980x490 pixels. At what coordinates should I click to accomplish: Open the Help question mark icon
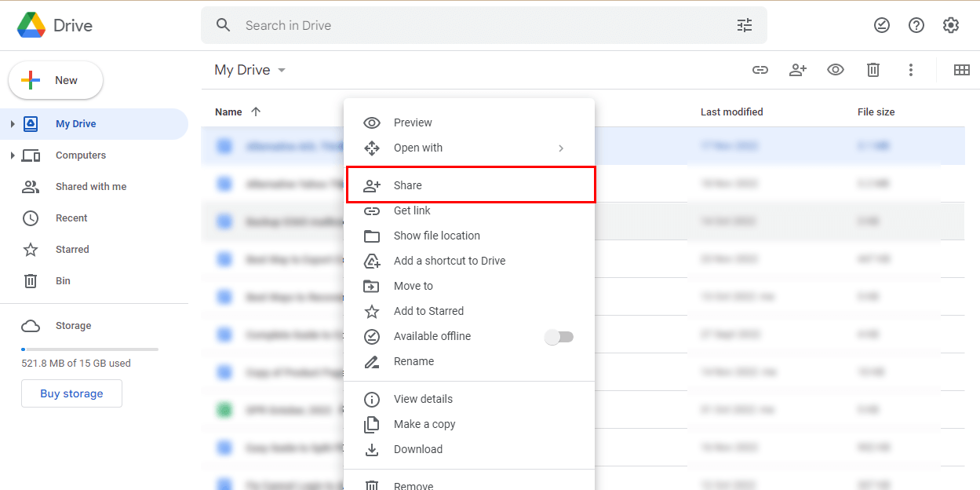tap(916, 25)
